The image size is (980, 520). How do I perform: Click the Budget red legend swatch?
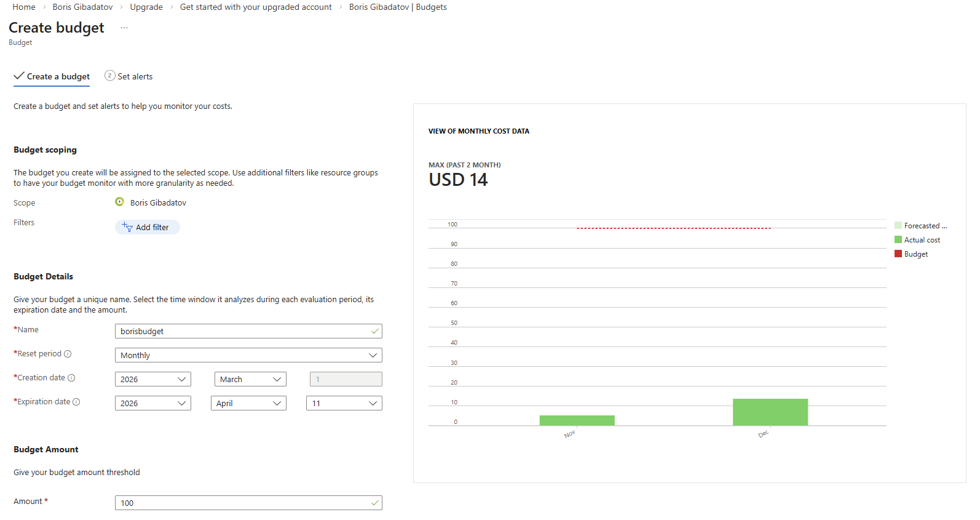(x=898, y=254)
